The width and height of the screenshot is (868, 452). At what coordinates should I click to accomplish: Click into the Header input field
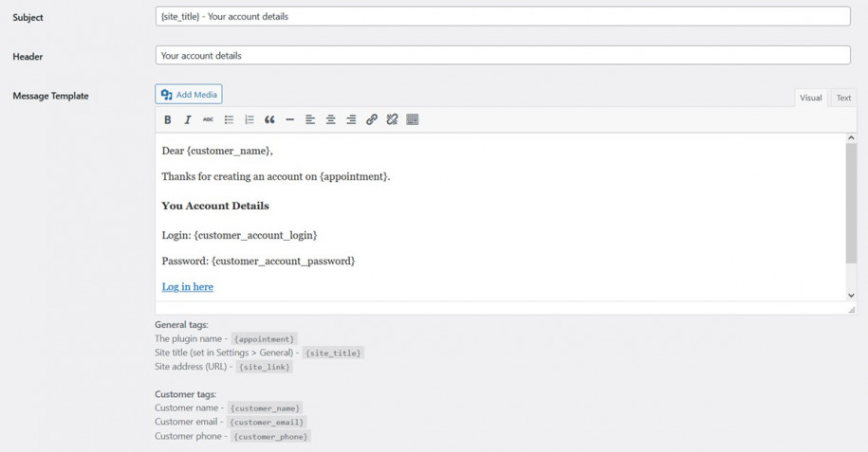click(503, 56)
